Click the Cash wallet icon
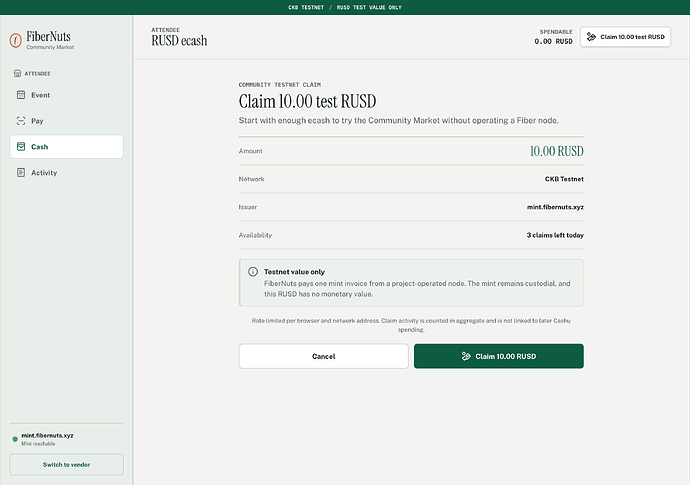690x485 pixels. point(21,147)
